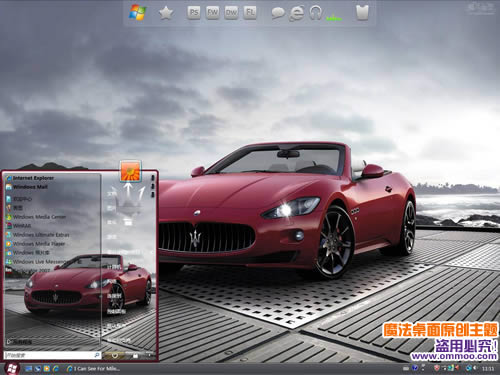Open the star favorites icon in dock
This screenshot has height=375, width=500.
point(166,13)
